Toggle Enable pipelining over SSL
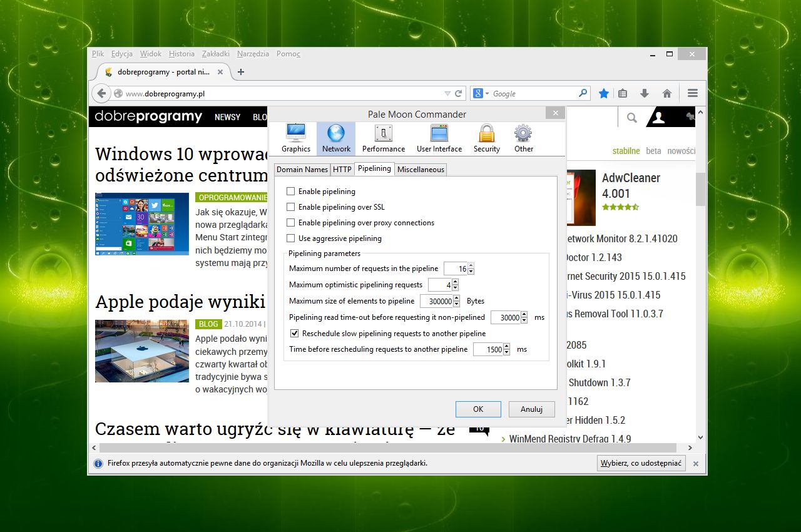The height and width of the screenshot is (532, 801). pos(290,207)
